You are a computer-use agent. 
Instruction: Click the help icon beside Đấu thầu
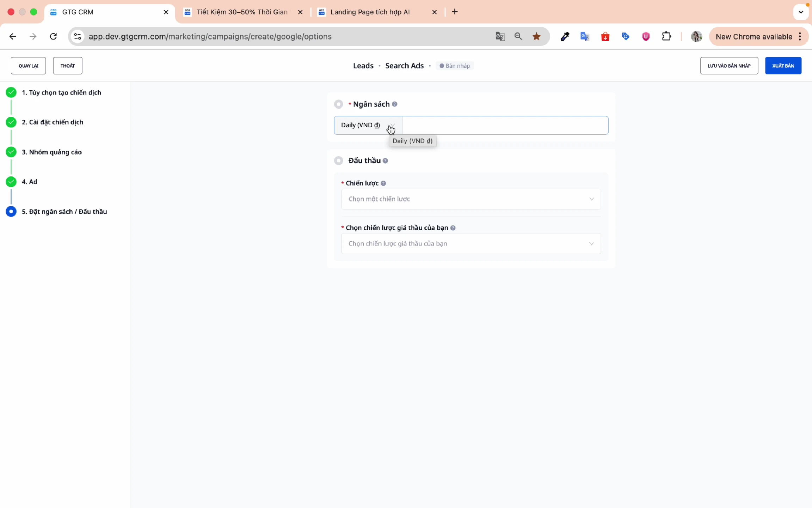click(x=385, y=161)
